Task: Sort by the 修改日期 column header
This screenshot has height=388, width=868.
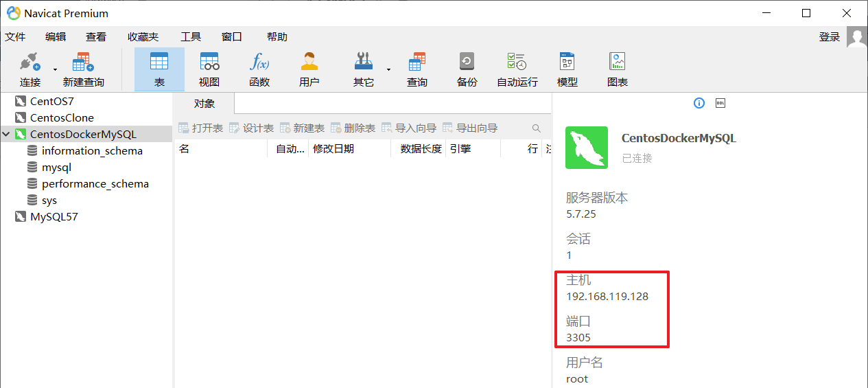Action: (x=349, y=148)
